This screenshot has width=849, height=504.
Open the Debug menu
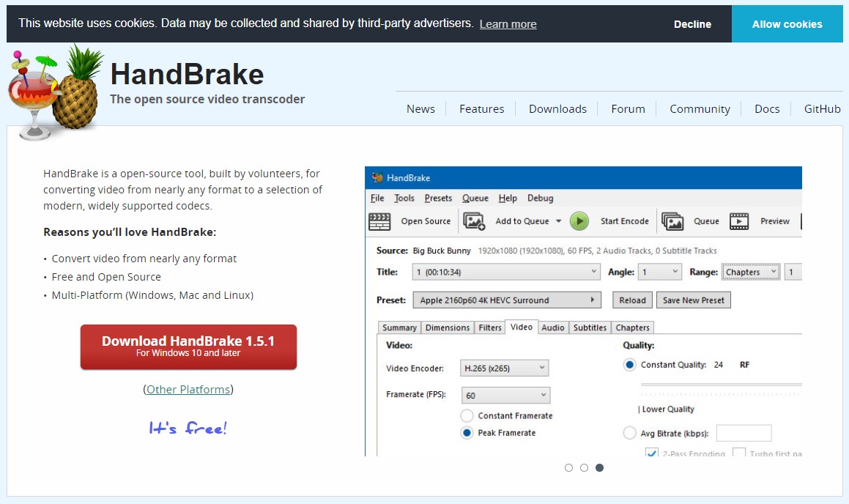[541, 198]
